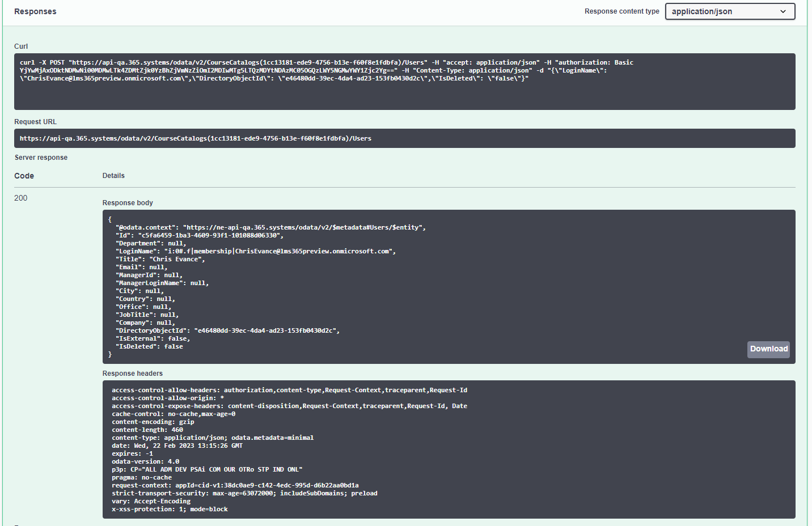Click the Response headers label
812x526 pixels.
click(133, 374)
